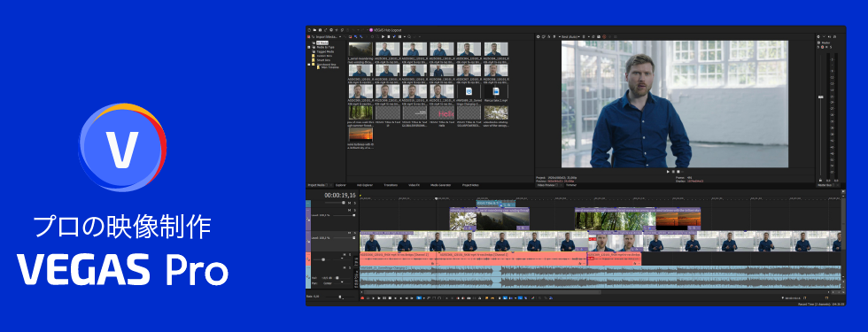868x332 pixels.
Task: Select the Normal Edit tool in timeline toolbar
Action: 419,298
